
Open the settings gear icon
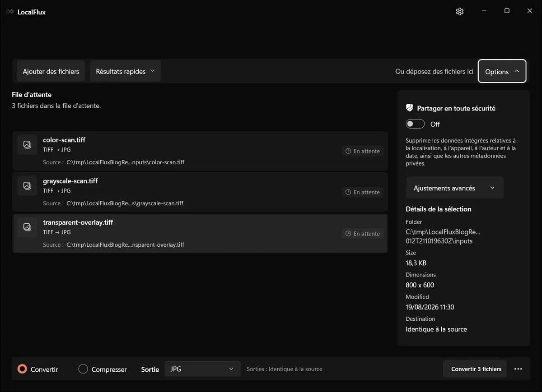pyautogui.click(x=460, y=12)
